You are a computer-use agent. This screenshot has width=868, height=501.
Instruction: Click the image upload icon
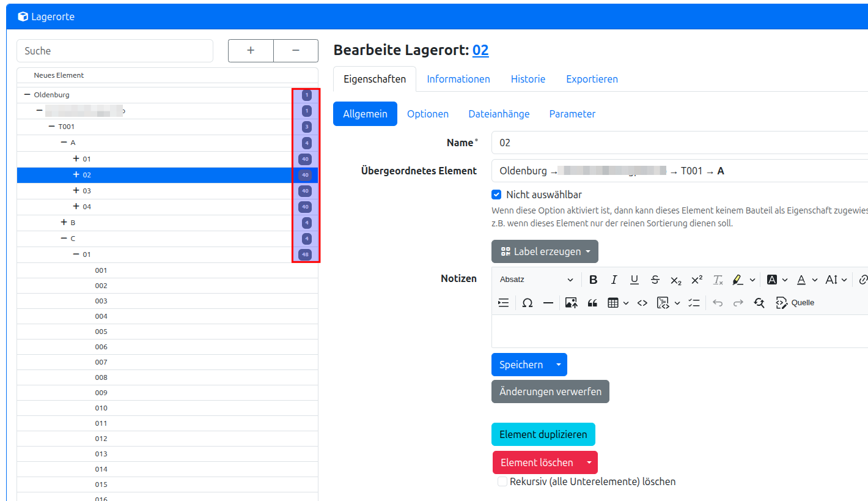coord(571,303)
